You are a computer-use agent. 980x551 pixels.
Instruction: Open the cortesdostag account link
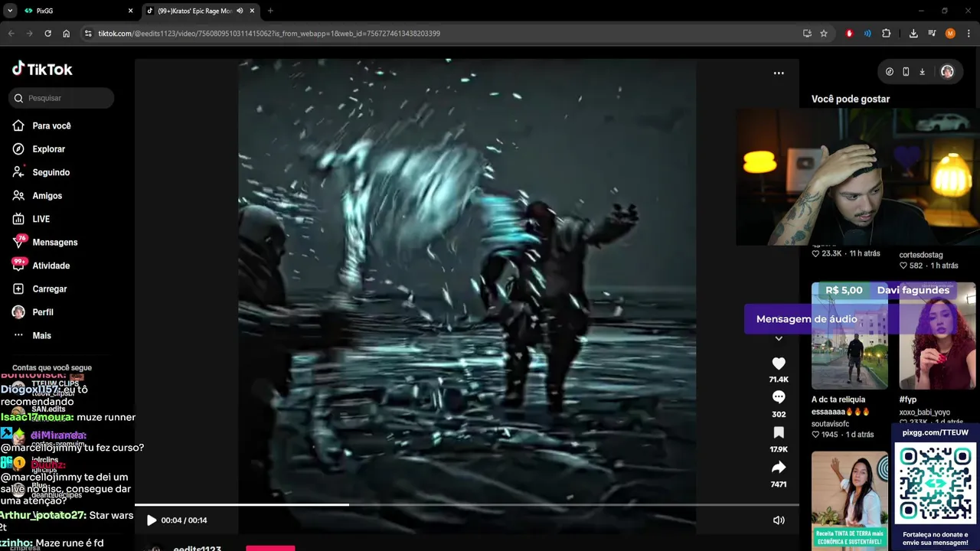pos(921,255)
